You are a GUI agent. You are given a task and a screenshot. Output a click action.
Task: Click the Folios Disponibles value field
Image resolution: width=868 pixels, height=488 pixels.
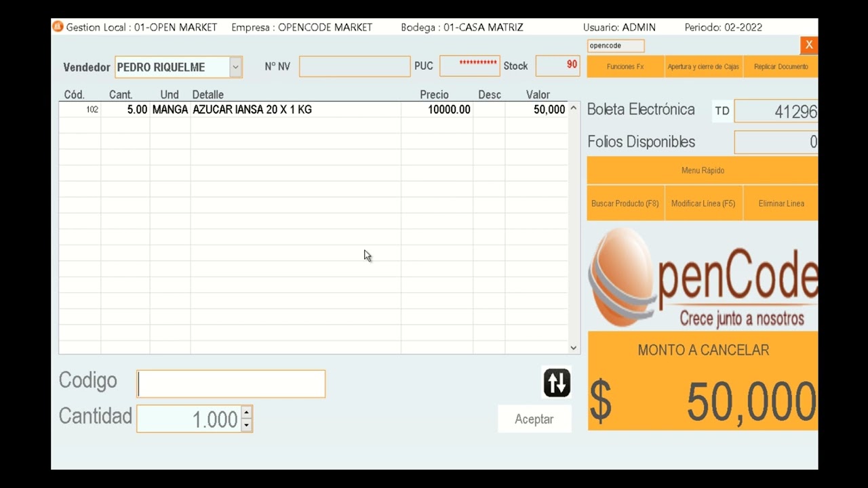click(776, 142)
